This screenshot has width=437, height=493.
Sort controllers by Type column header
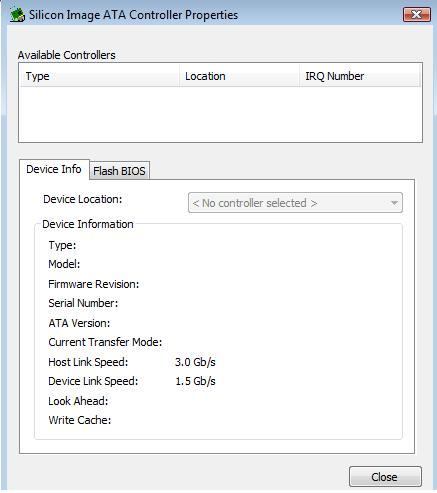pos(100,76)
